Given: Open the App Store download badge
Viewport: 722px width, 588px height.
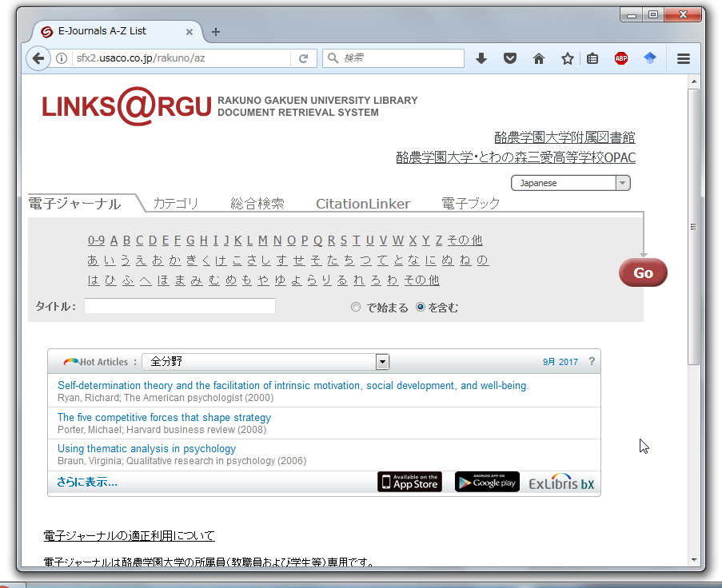Looking at the screenshot, I should (409, 482).
